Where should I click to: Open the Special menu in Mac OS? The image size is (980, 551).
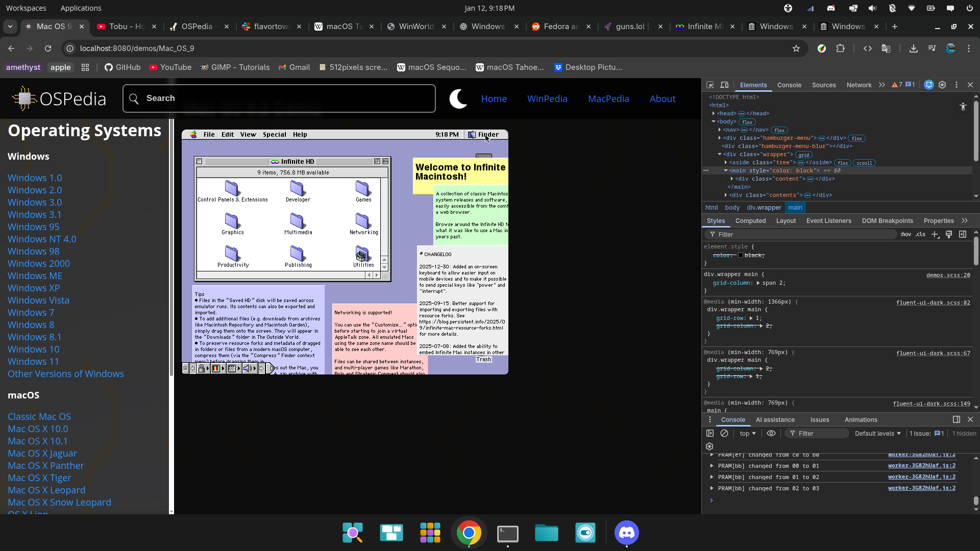(274, 135)
